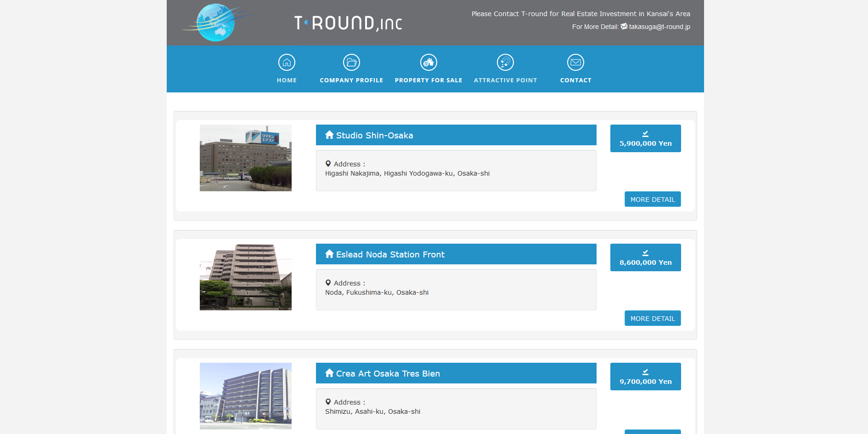Screen dimensions: 868x434
Task: View More Detail for Eslead Noda Station Front
Action: [652, 318]
